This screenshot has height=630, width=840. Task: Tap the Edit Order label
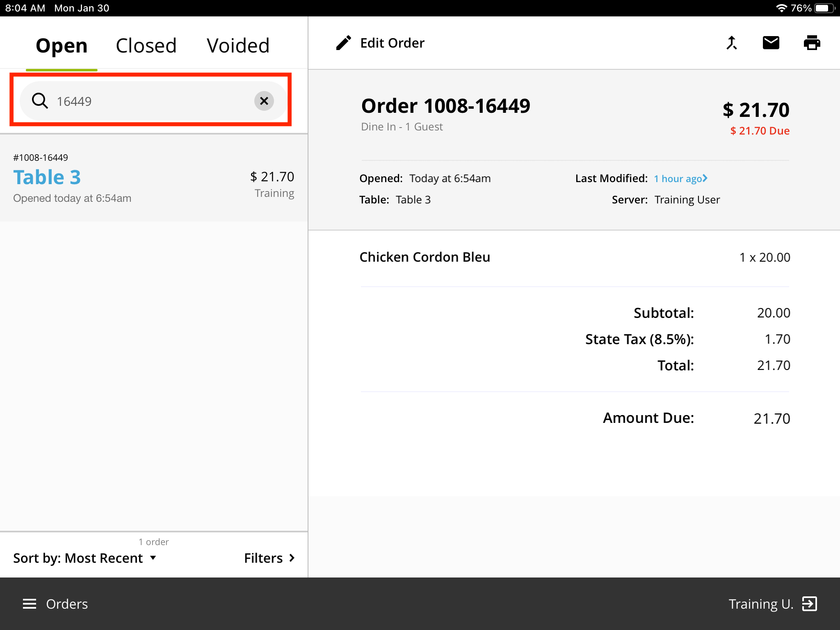(x=392, y=43)
